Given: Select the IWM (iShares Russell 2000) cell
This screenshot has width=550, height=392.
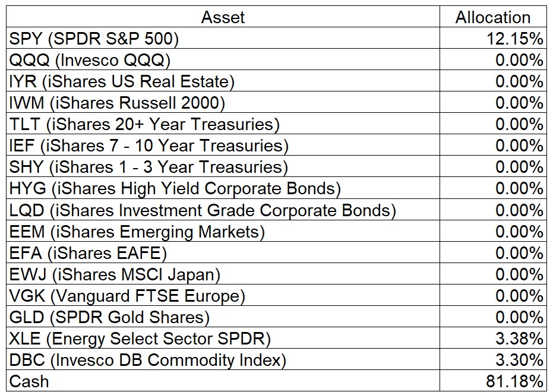Looking at the screenshot, I should tap(117, 103).
